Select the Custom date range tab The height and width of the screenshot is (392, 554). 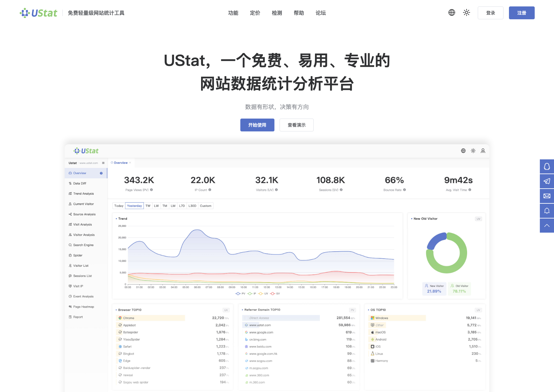point(206,206)
